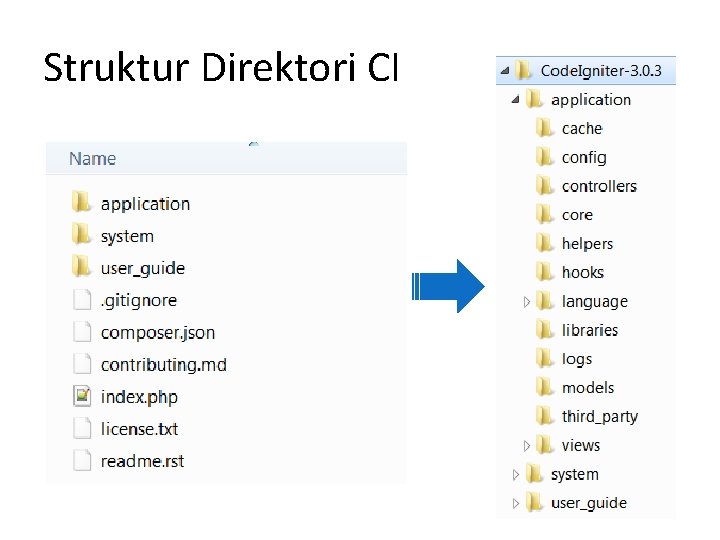Select the 'index.php' file name
Image resolution: width=720 pixels, height=540 pixels.
[x=139, y=397]
